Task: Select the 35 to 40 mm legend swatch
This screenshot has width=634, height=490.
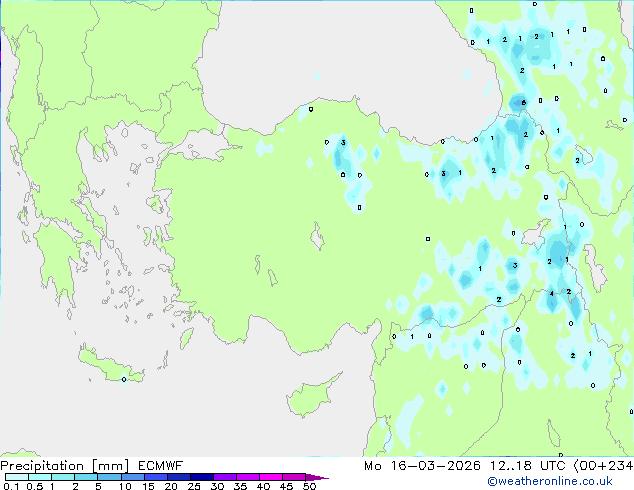Action: pos(248,477)
